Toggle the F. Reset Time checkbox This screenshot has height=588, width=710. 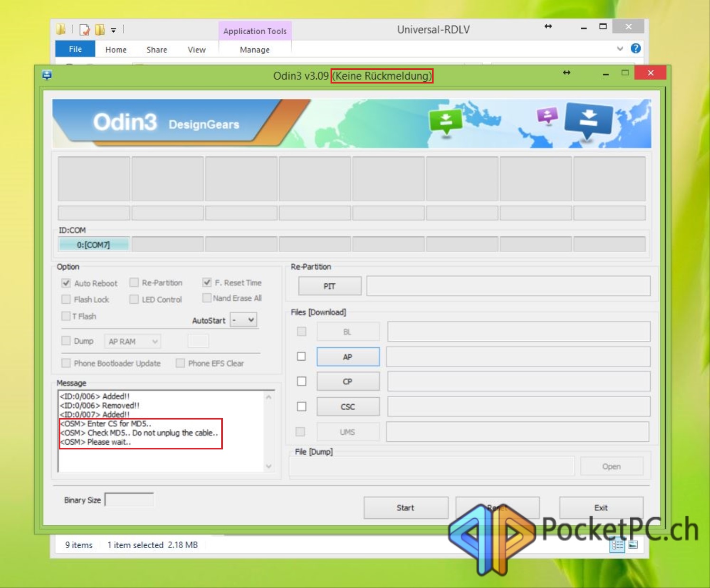tap(207, 282)
